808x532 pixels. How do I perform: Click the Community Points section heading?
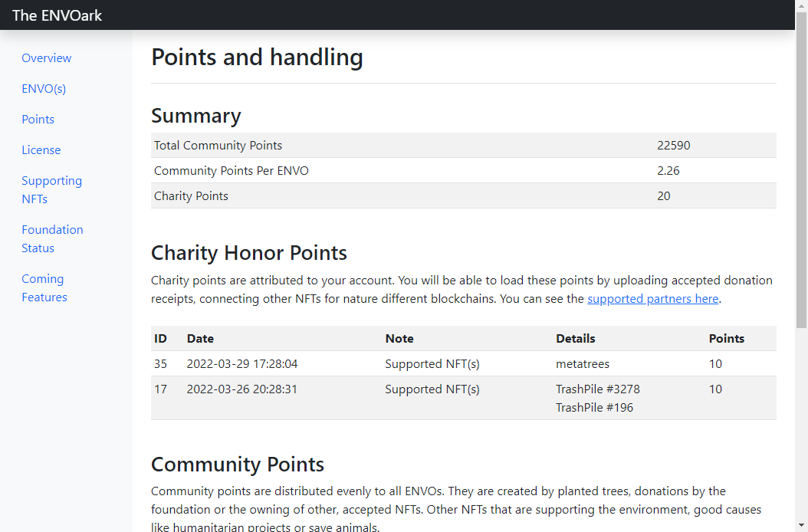[238, 465]
